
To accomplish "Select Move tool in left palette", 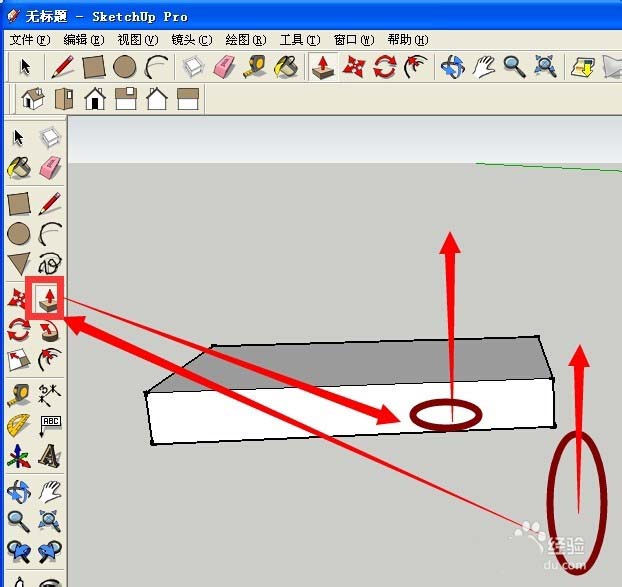I will (17, 299).
